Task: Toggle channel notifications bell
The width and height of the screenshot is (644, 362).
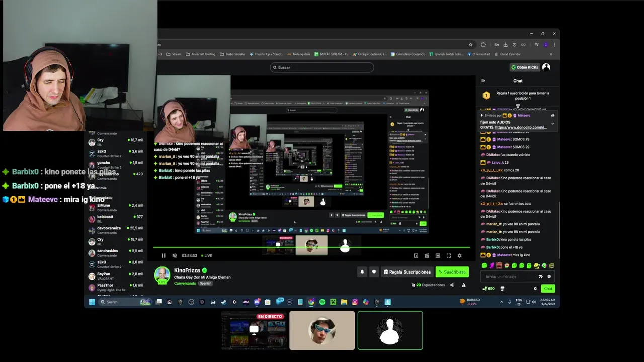Action: pyautogui.click(x=362, y=272)
